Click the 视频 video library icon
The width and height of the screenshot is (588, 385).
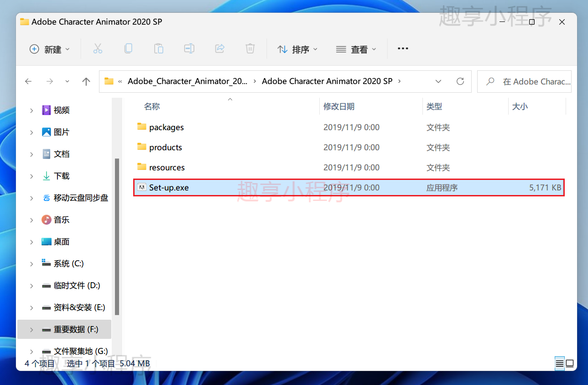point(47,110)
